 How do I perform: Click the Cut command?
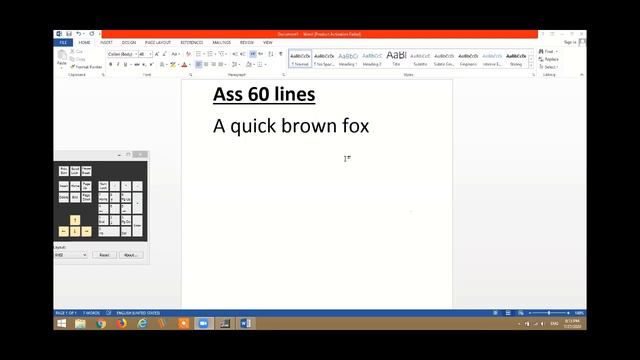[76, 51]
